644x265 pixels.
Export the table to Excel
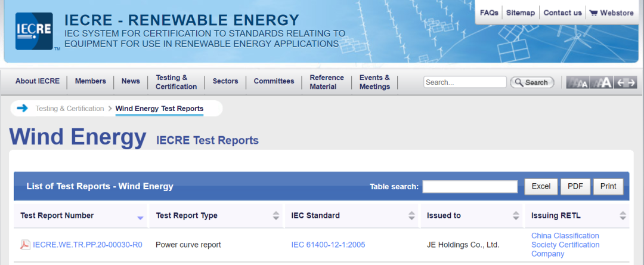tap(541, 187)
